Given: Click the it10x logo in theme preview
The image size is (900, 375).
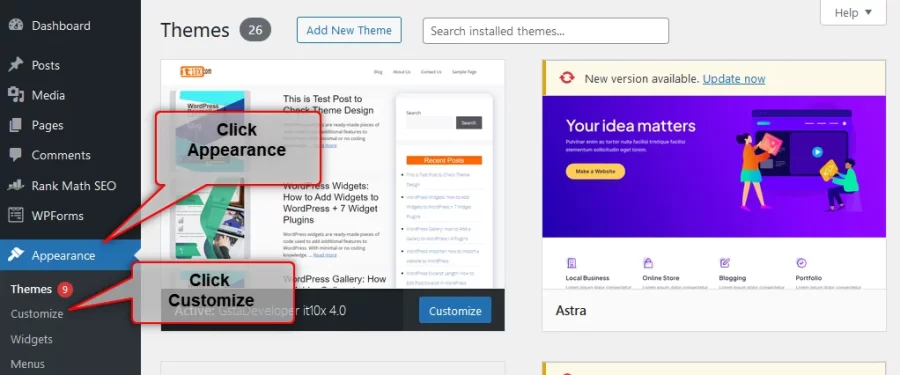Looking at the screenshot, I should 196,72.
